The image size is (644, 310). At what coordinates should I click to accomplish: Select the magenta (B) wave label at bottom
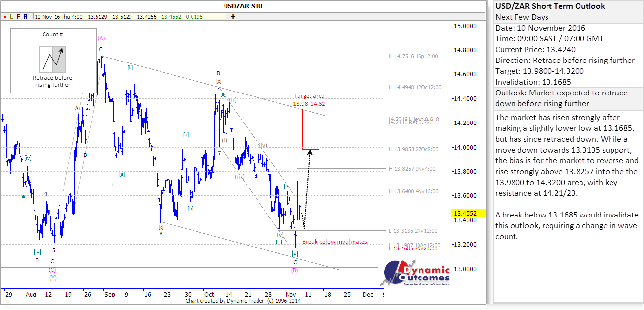294,270
